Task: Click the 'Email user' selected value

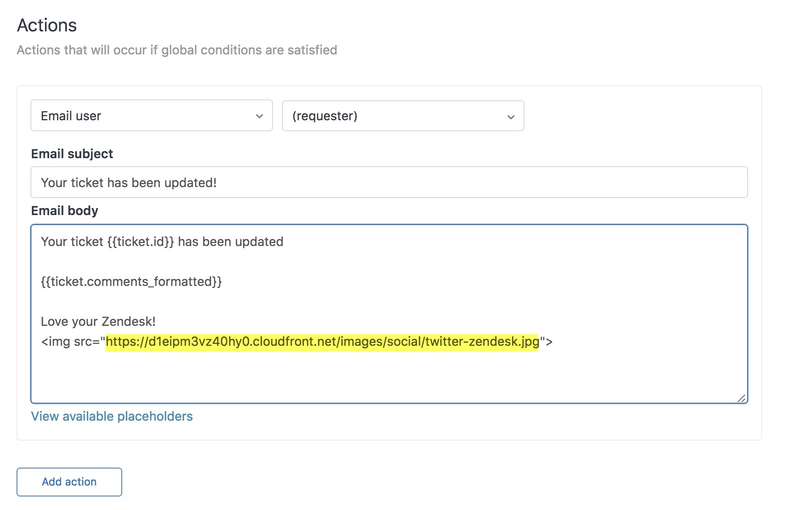Action: coord(71,116)
